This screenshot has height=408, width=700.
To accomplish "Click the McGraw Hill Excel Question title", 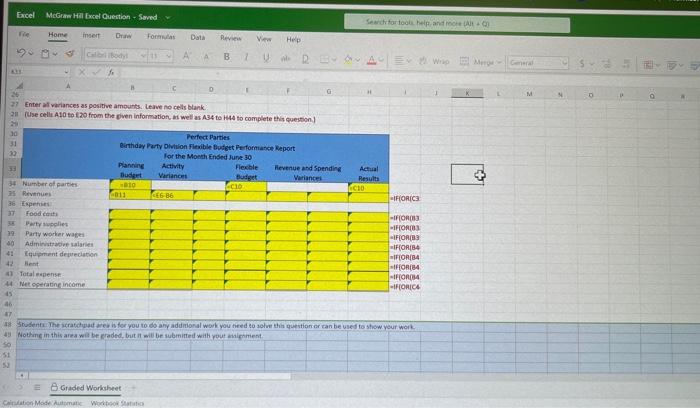I will click(x=88, y=16).
